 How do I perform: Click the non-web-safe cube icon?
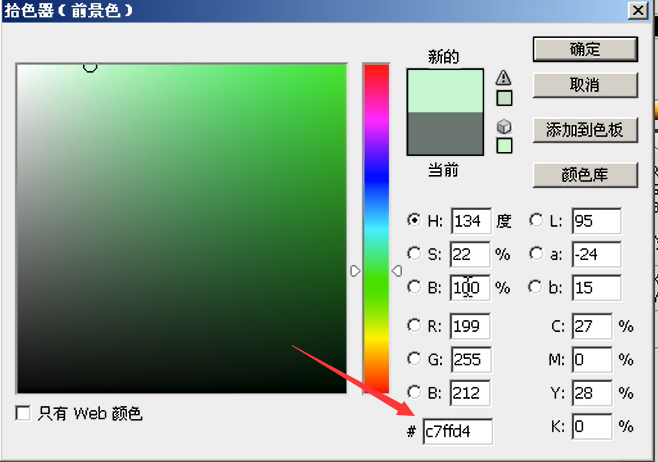pyautogui.click(x=504, y=126)
